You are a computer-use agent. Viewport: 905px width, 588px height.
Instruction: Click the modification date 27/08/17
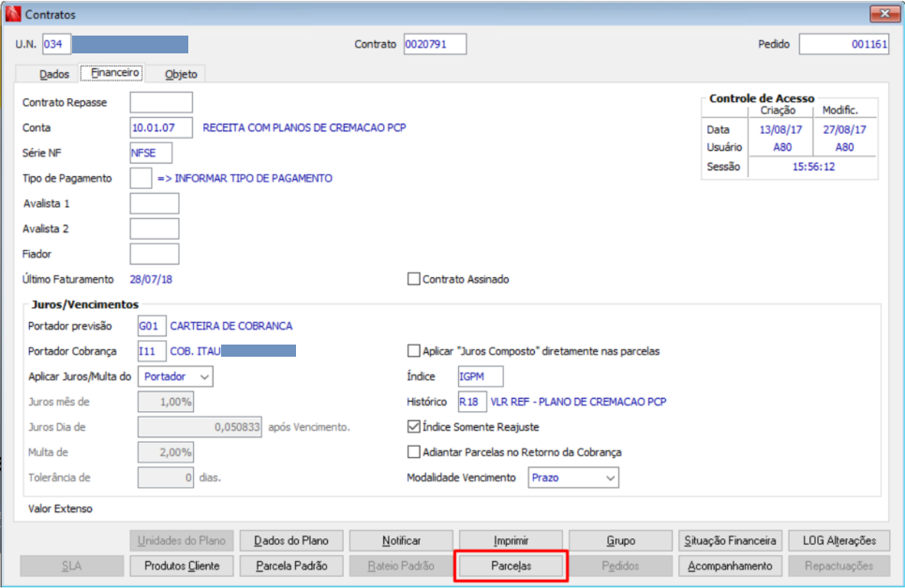(x=844, y=130)
